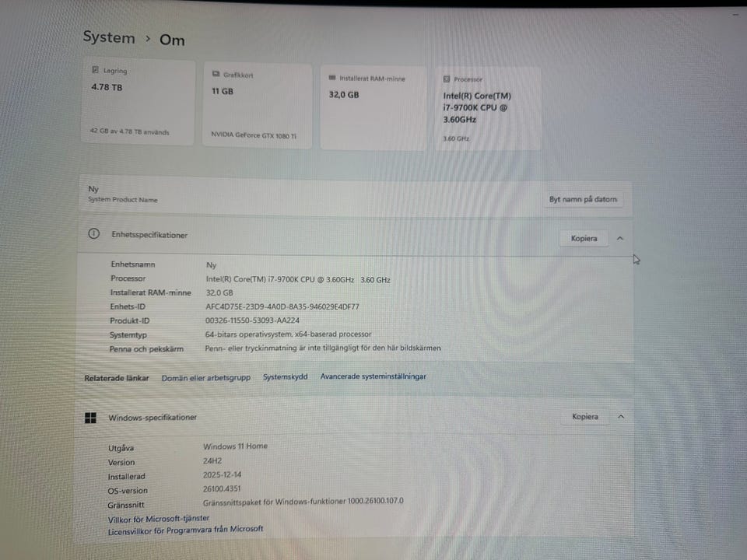
Task: Click the Grafikkort card icon
Action: pos(216,74)
